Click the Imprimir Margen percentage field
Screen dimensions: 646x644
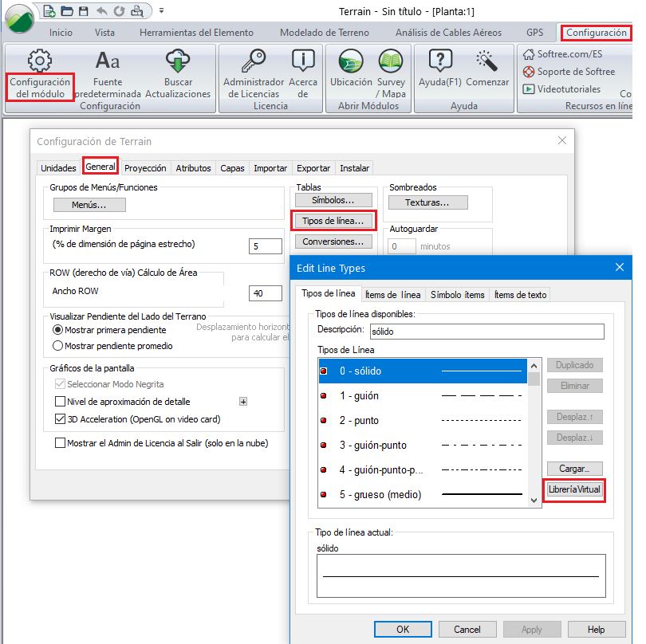[266, 246]
